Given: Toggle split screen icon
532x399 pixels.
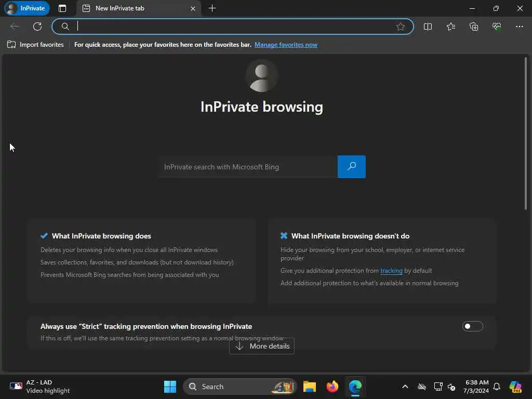Looking at the screenshot, I should (428, 26).
